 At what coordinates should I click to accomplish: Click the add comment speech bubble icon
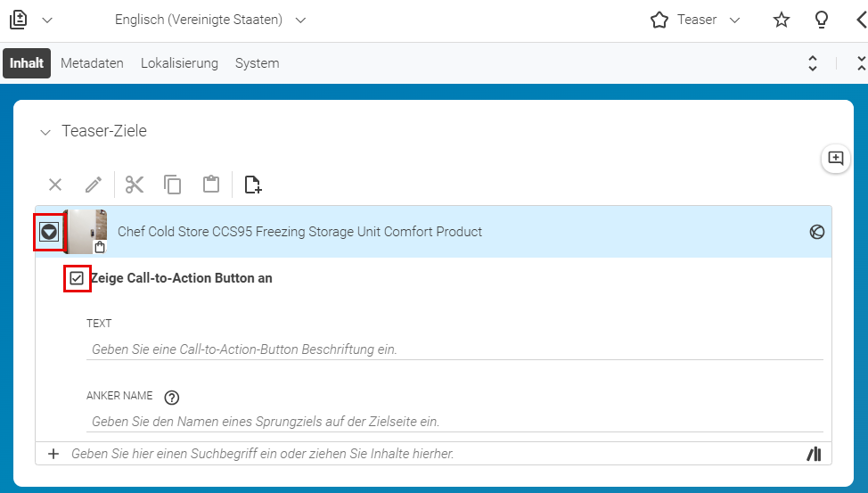[x=835, y=159]
